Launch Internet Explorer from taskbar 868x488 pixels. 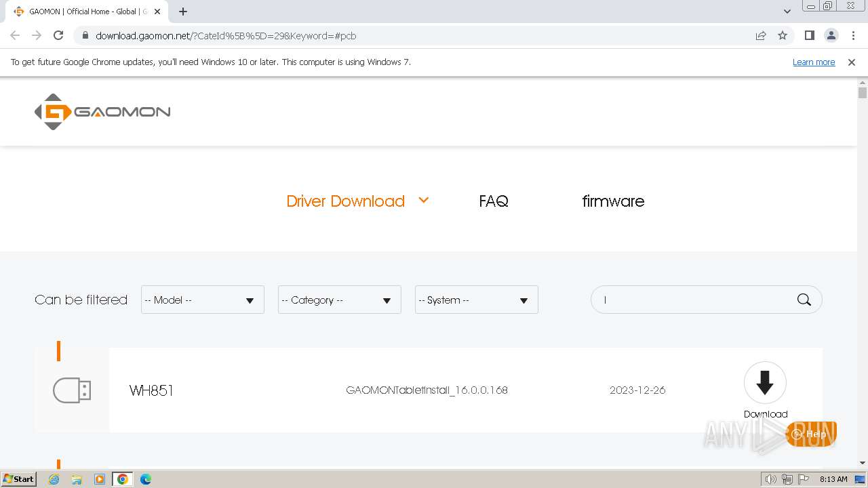54,479
